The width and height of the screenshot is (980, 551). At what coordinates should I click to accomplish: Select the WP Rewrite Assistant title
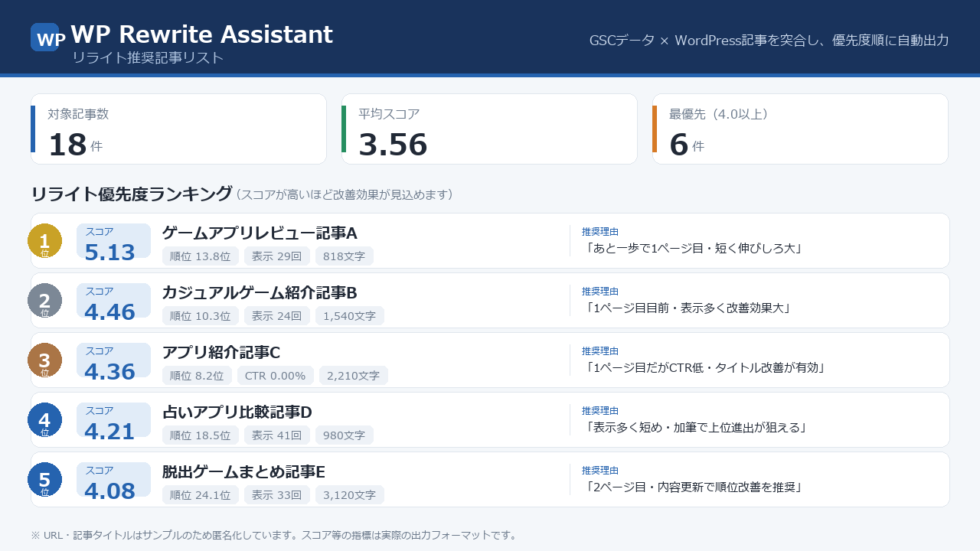coord(201,34)
